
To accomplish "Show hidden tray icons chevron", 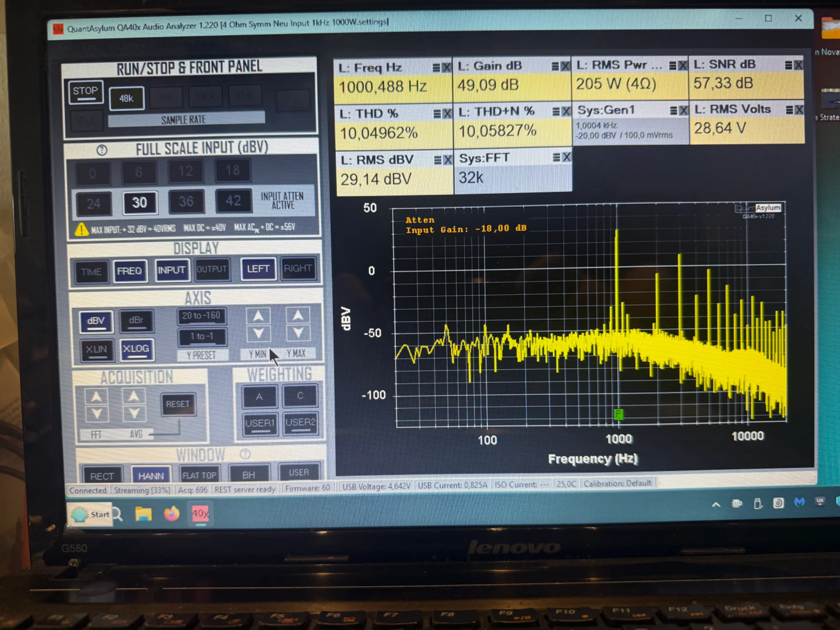I will (716, 504).
